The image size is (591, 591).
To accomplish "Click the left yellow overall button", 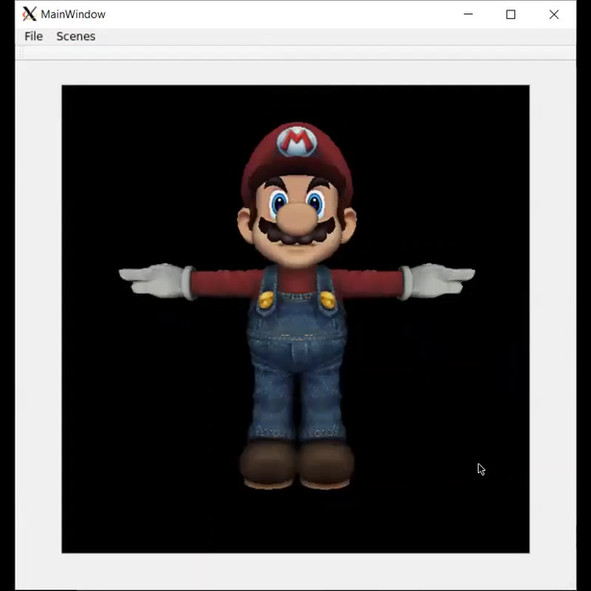I will 266,300.
